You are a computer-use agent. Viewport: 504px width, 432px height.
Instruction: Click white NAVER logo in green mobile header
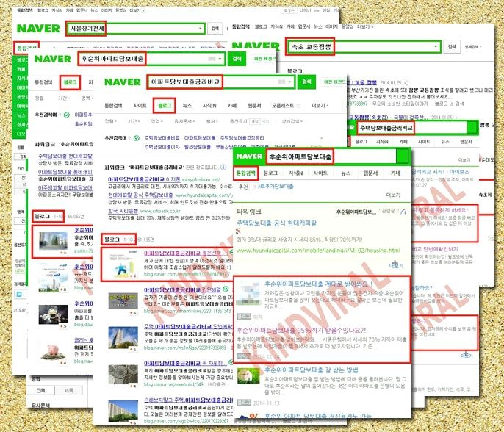pyautogui.click(x=249, y=156)
